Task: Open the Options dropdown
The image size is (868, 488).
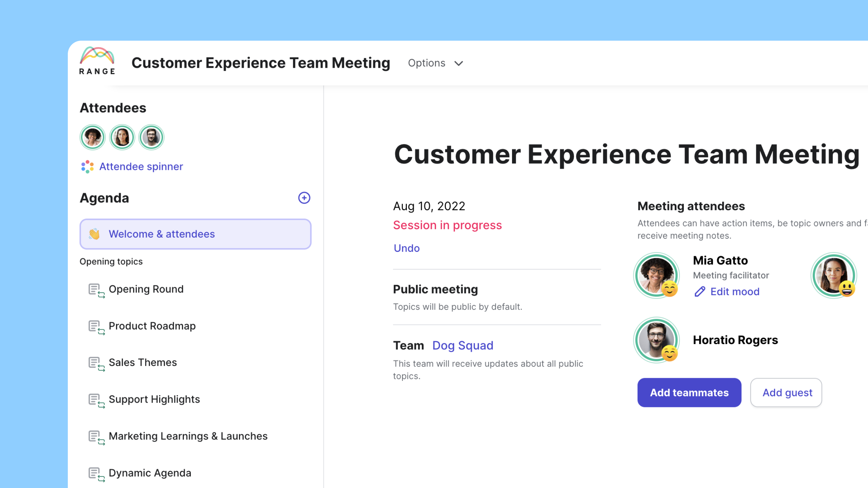Action: tap(435, 63)
